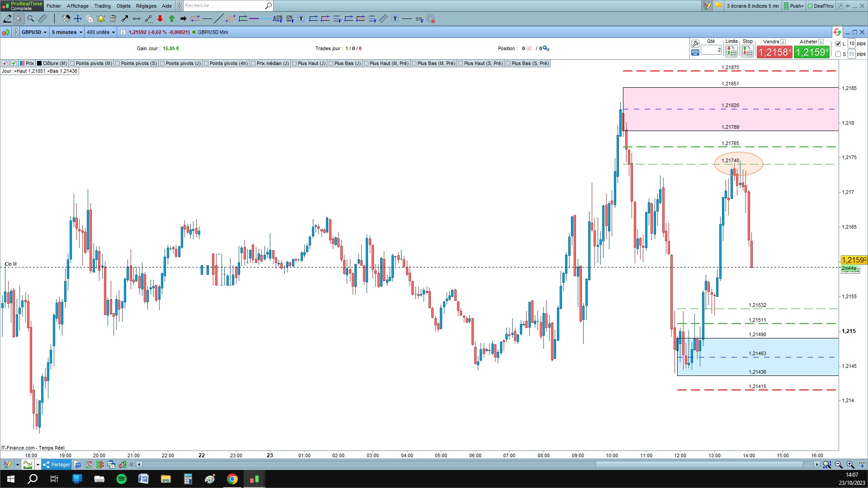The width and height of the screenshot is (868, 488).
Task: Click the zoom magnifier tool
Action: coord(31,19)
